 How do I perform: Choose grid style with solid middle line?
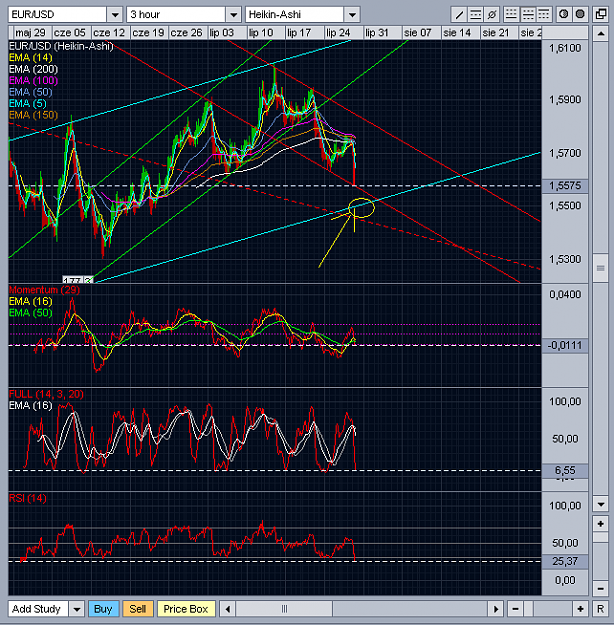[527, 15]
